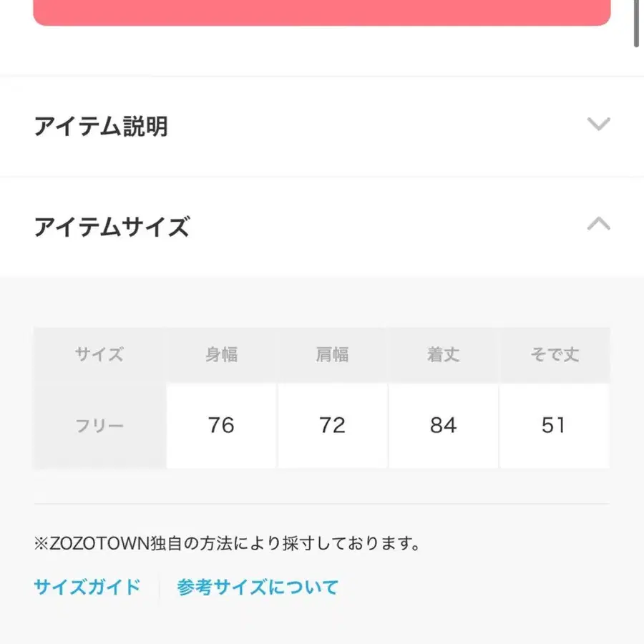The height and width of the screenshot is (644, 644).
Task: Click the そで丈 column header
Action: pos(555,354)
